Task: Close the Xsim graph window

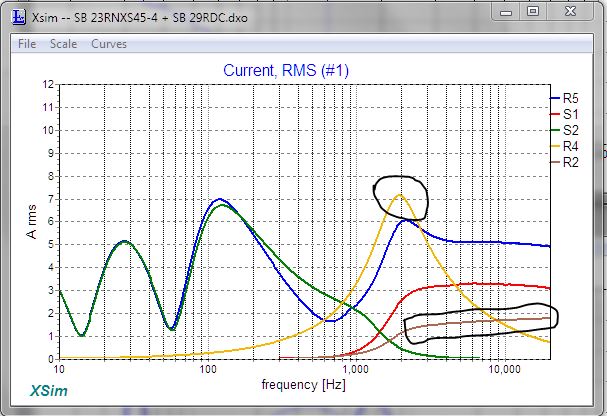Action: [570, 12]
